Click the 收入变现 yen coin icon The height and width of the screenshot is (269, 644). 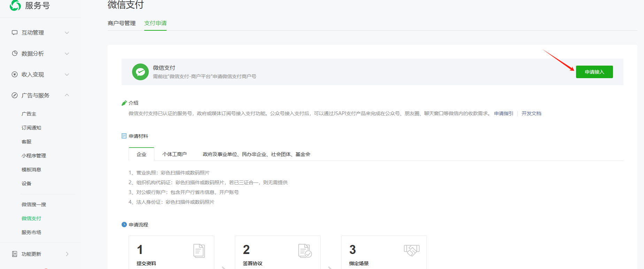click(15, 74)
